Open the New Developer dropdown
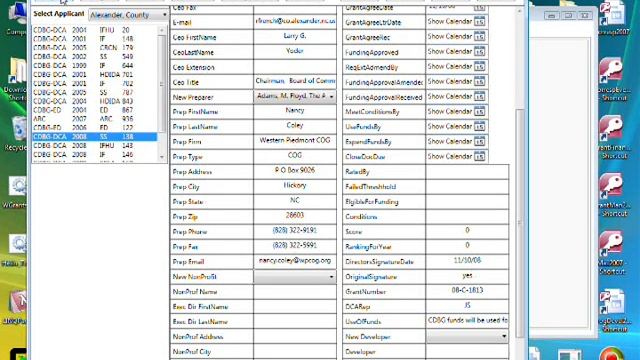This screenshot has height=360, width=640. [x=467, y=337]
